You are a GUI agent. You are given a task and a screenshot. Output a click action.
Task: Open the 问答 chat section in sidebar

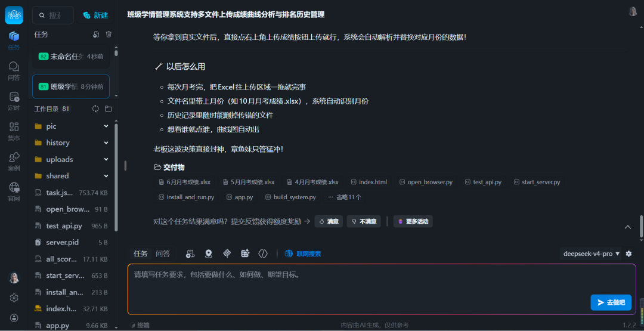coord(14,71)
